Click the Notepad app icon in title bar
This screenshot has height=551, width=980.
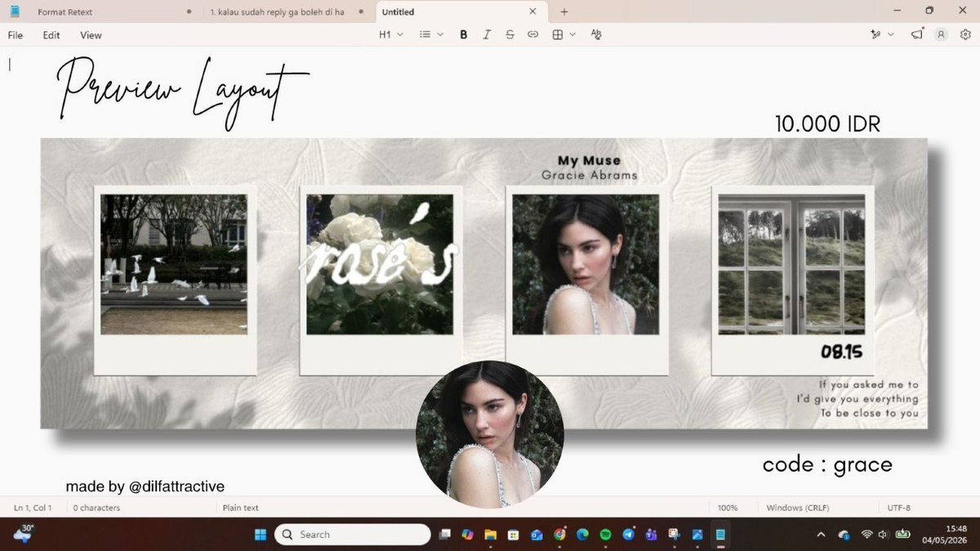tap(15, 11)
